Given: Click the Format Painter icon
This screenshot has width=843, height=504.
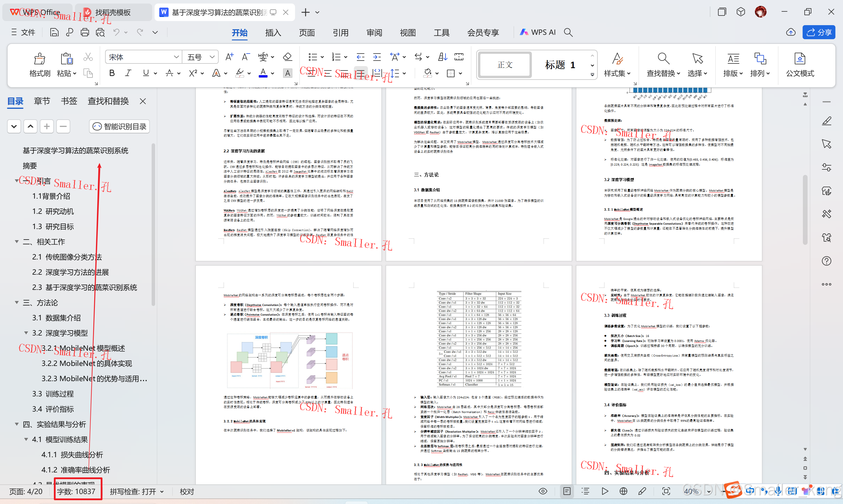Looking at the screenshot, I should point(40,59).
